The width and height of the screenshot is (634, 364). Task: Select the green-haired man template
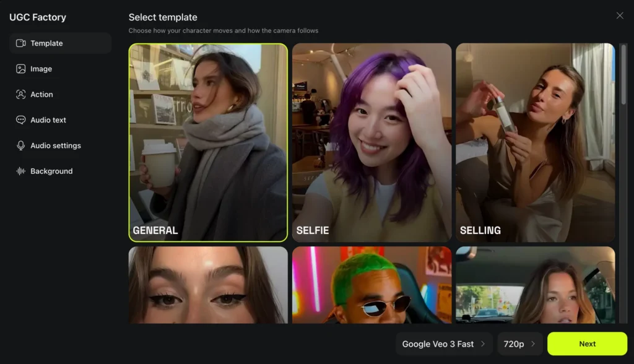pos(371,285)
